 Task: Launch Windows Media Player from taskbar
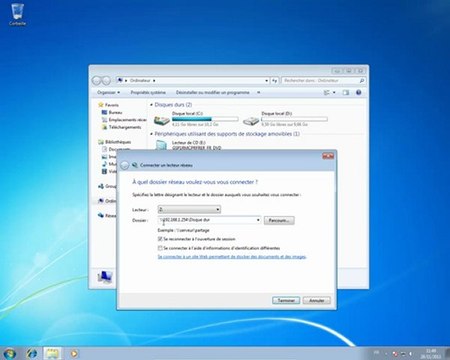74,353
